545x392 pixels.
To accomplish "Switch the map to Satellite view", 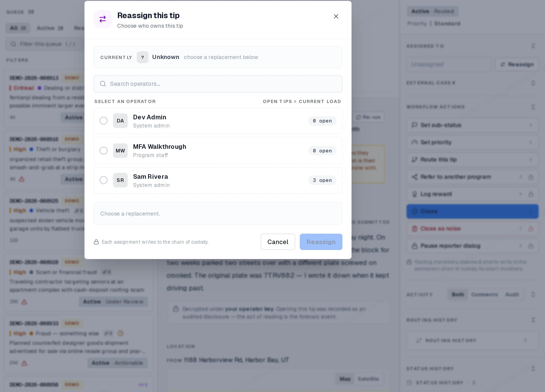I will (x=368, y=379).
